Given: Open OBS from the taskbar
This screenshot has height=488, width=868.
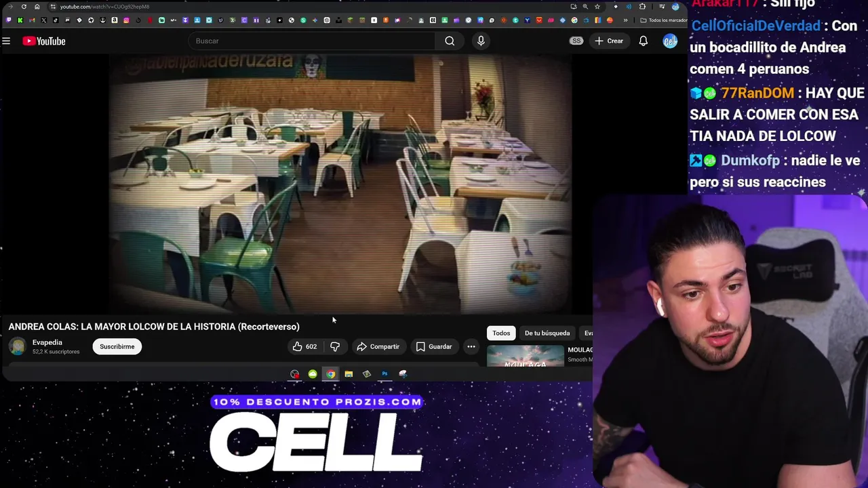Looking at the screenshot, I should coord(294,374).
